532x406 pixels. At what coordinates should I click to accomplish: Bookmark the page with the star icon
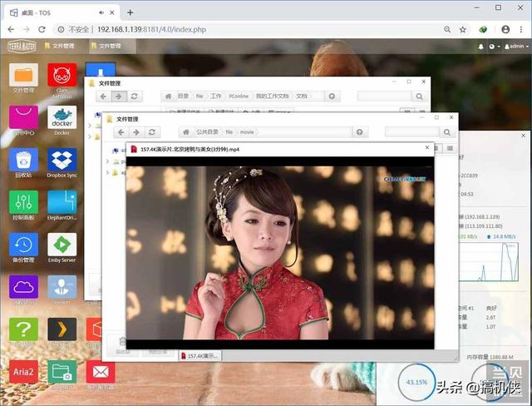(463, 29)
